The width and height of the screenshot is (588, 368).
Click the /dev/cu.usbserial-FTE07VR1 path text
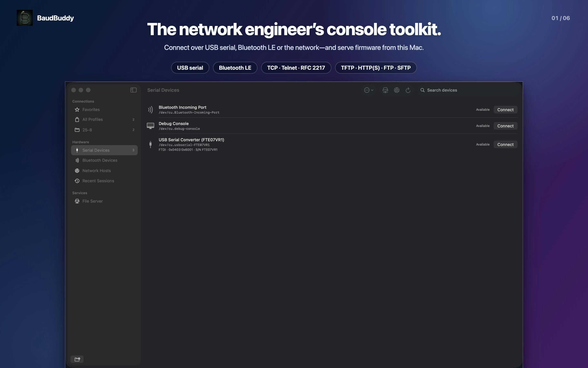coord(184,145)
